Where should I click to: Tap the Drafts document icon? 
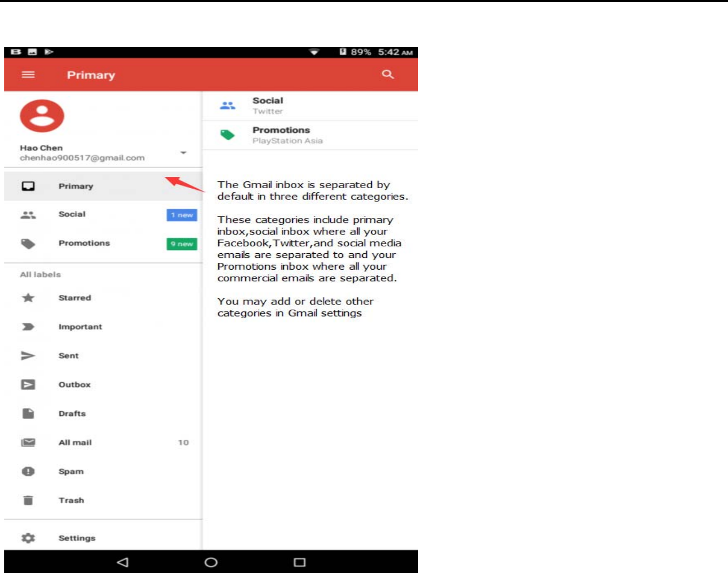(28, 413)
